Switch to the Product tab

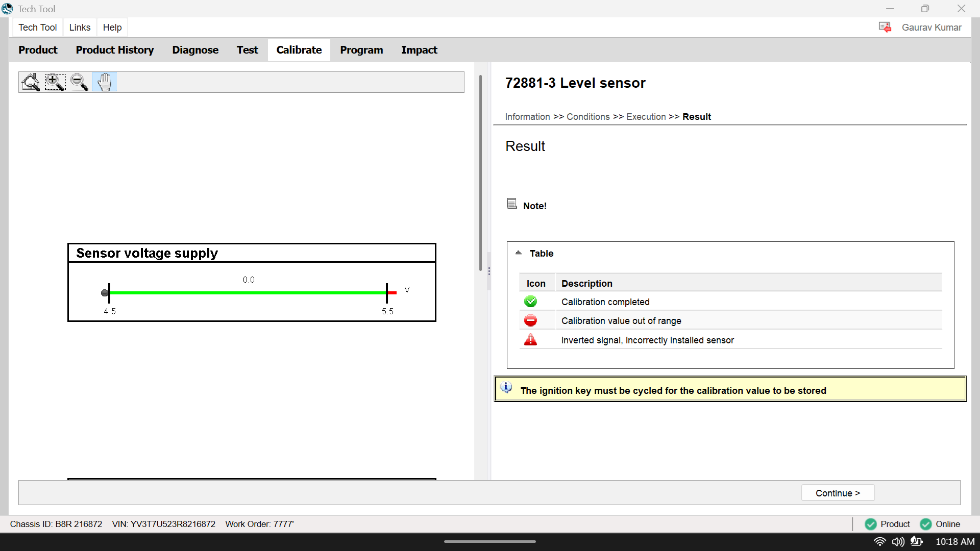click(x=38, y=50)
